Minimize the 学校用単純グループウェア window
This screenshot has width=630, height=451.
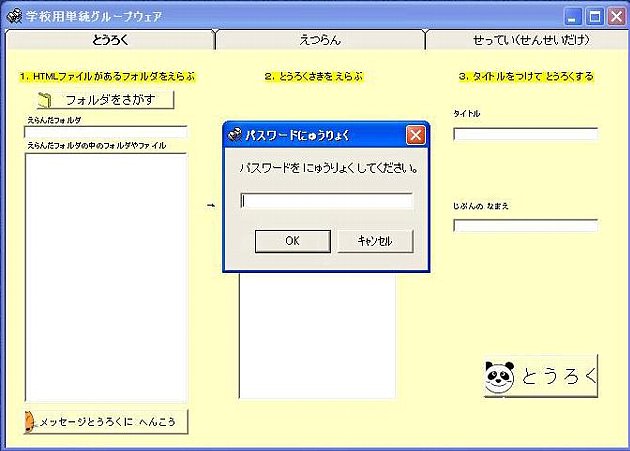[x=573, y=16]
